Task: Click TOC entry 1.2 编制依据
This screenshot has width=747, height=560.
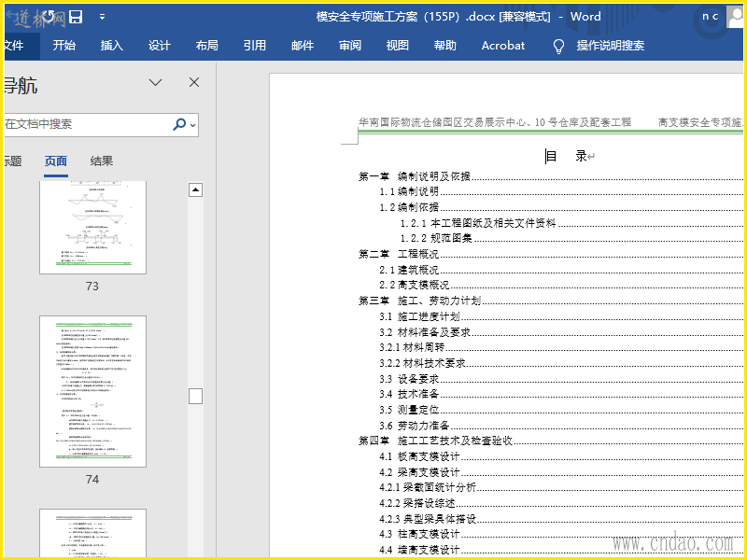Action: point(409,207)
